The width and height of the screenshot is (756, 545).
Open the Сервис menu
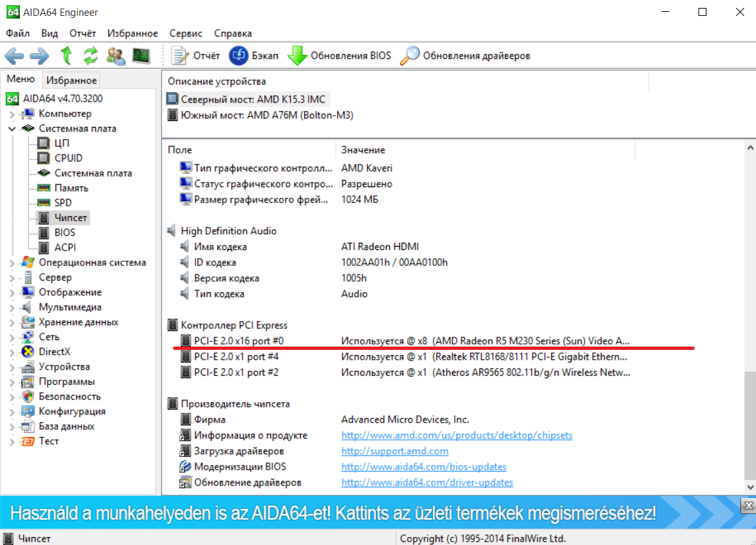186,33
